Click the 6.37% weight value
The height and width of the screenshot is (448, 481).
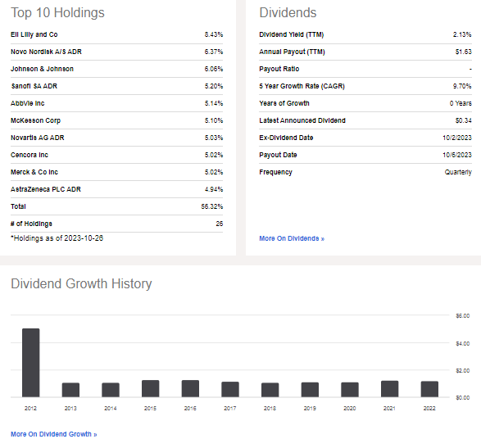click(214, 52)
